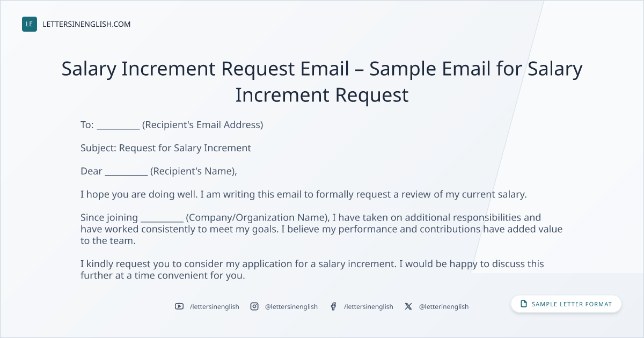Click the Subject: Request for Salary Increment line
This screenshot has width=644, height=338.
(x=166, y=148)
